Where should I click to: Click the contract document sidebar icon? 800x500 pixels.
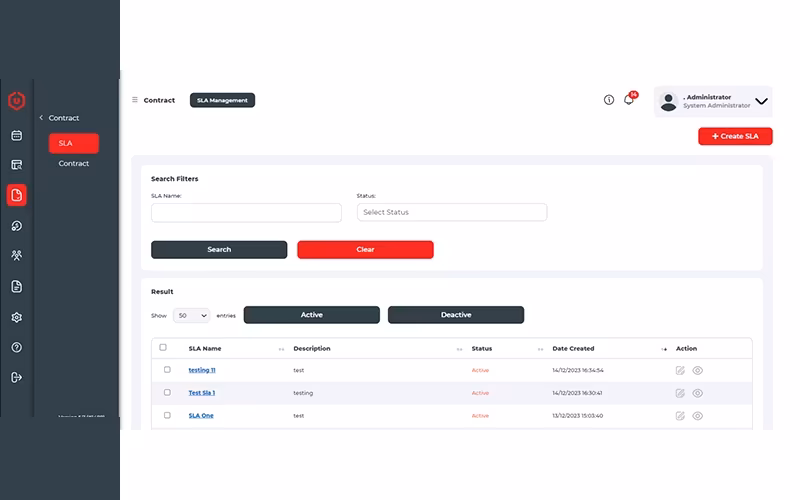pyautogui.click(x=16, y=195)
